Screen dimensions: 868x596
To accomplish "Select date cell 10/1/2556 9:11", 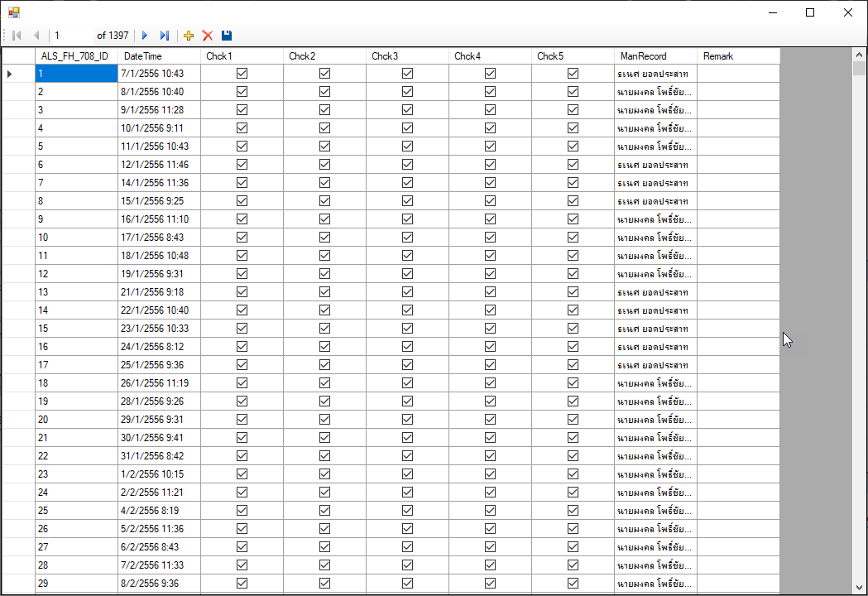I will (159, 128).
